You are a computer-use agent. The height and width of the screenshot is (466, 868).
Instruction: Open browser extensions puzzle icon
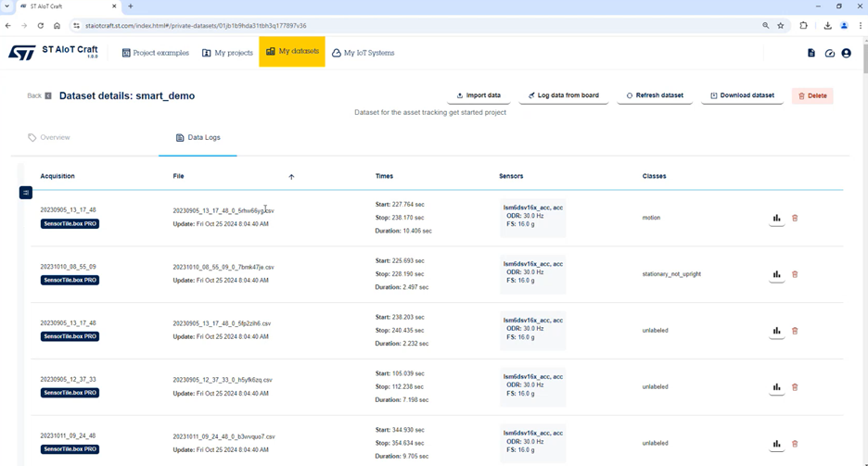click(x=804, y=25)
